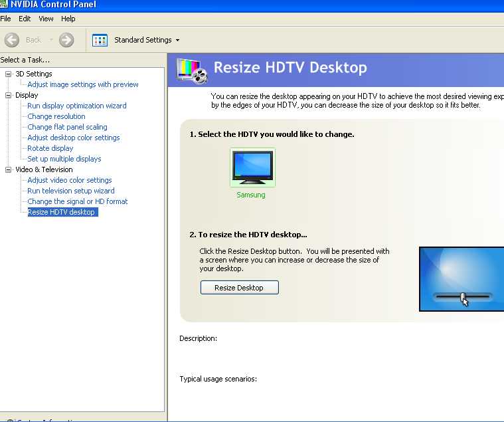The height and width of the screenshot is (422, 504).
Task: Go to Change resolution
Action: (56, 116)
